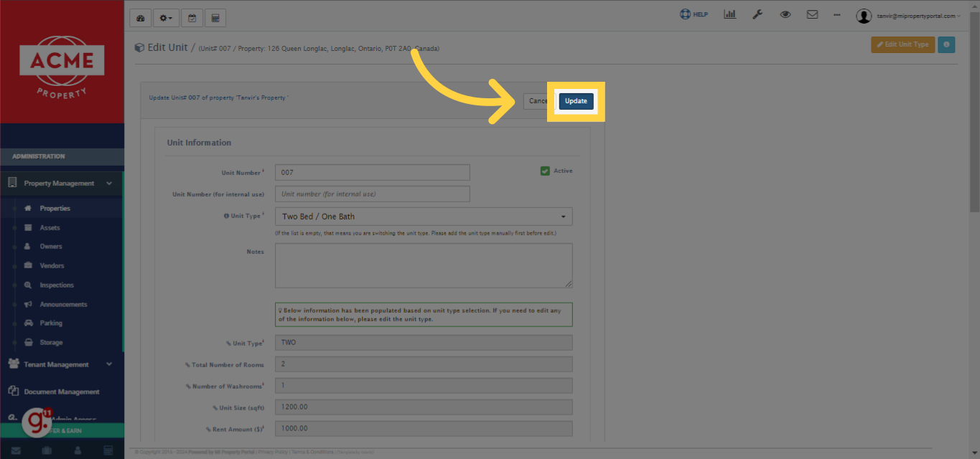Click the ellipsis icon for more options

pyautogui.click(x=836, y=14)
